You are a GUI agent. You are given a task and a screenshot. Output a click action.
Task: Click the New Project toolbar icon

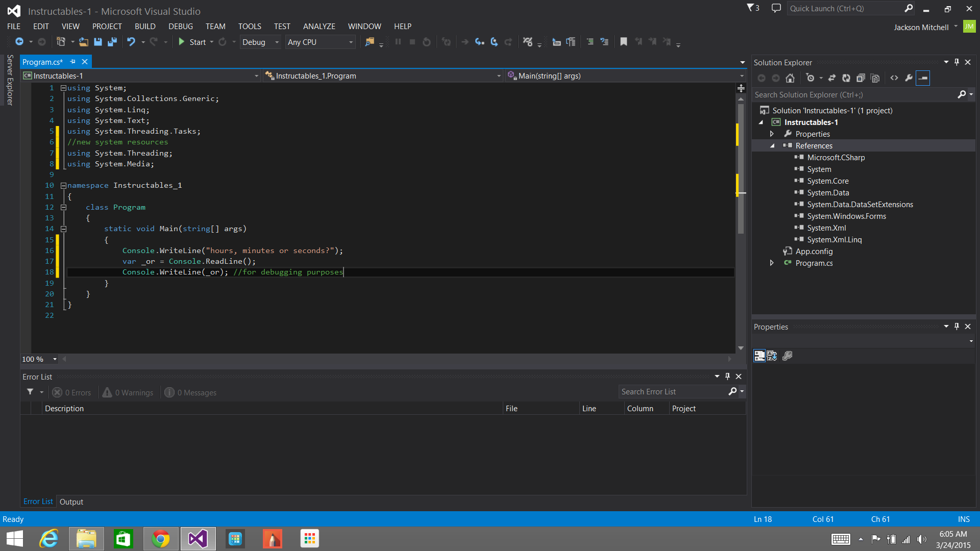pyautogui.click(x=61, y=42)
